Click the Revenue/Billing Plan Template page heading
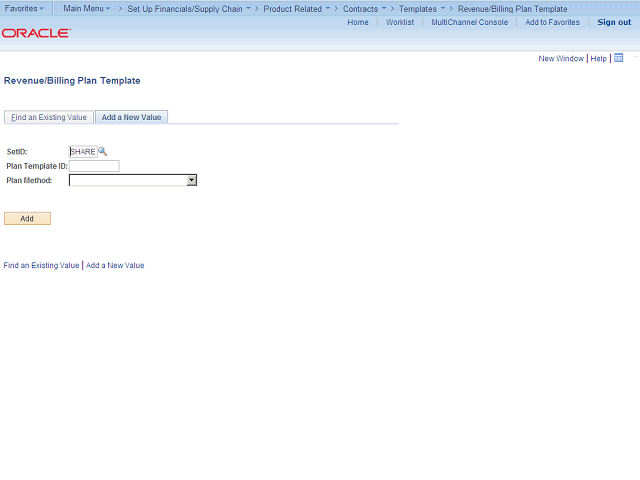Image resolution: width=640 pixels, height=480 pixels. tap(72, 80)
